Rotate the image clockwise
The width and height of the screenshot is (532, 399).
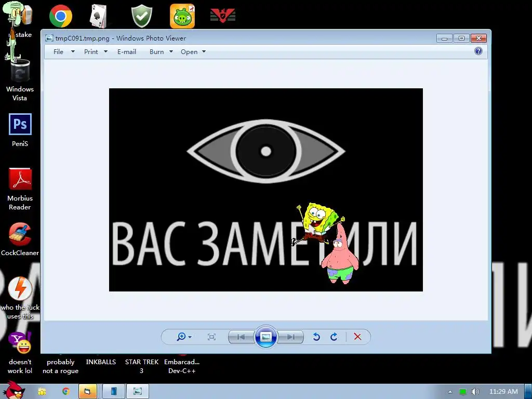click(334, 337)
